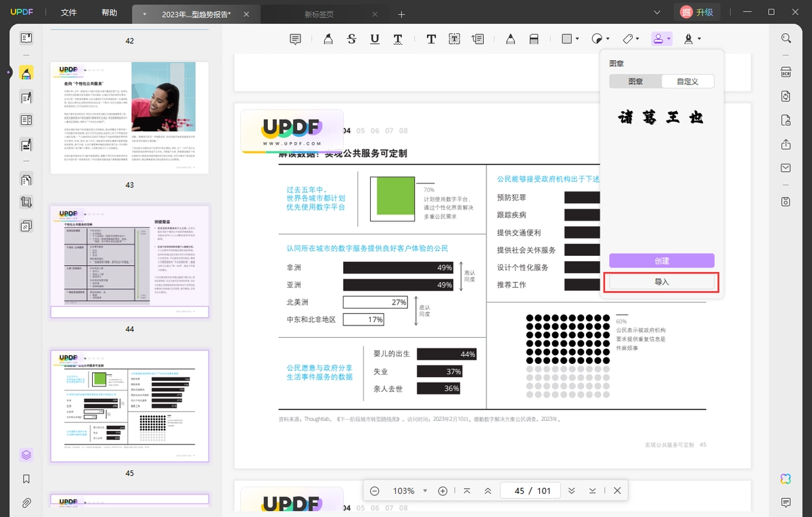
Task: Select the strikethrough annotation tool
Action: click(x=351, y=39)
